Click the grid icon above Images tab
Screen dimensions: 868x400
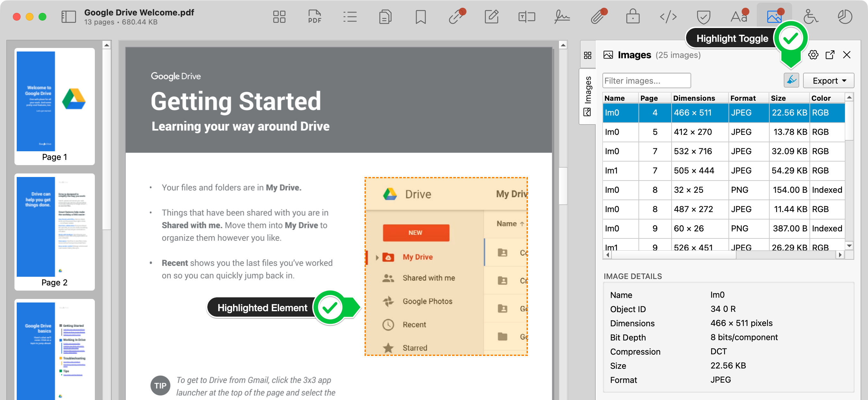(587, 55)
